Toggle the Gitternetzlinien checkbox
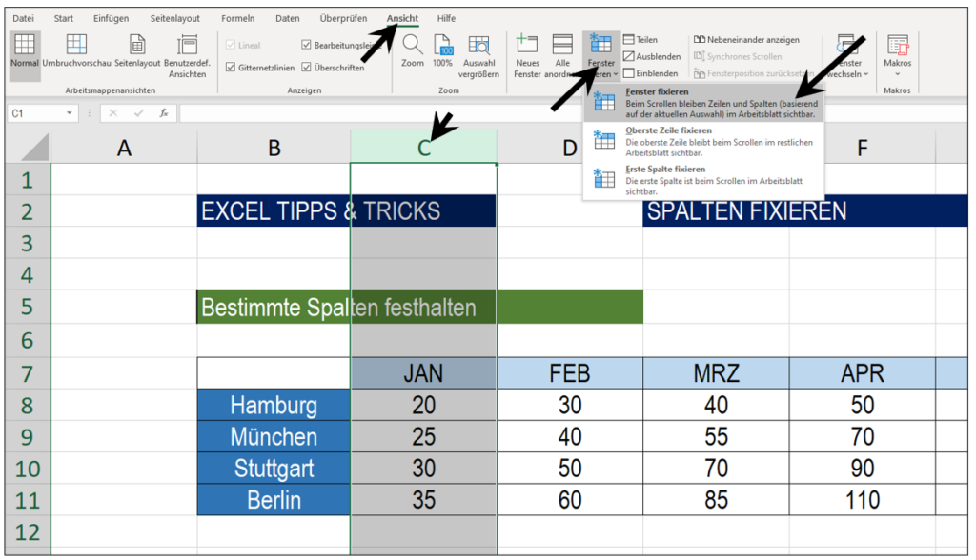Viewport: 976px width, 560px height. [x=231, y=68]
